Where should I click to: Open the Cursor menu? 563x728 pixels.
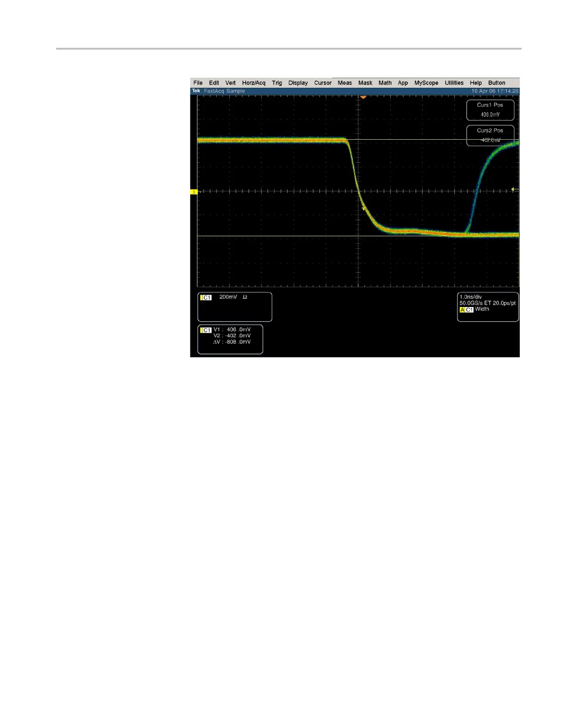coord(323,83)
